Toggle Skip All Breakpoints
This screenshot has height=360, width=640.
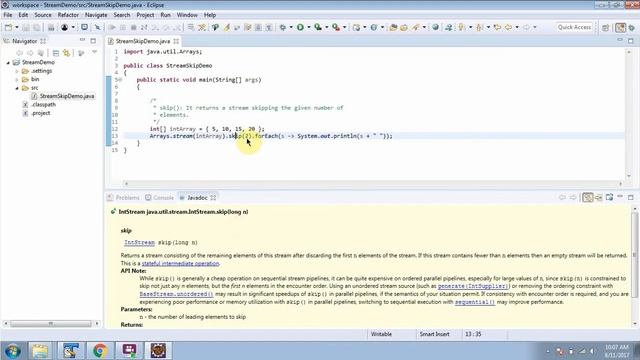97,27
